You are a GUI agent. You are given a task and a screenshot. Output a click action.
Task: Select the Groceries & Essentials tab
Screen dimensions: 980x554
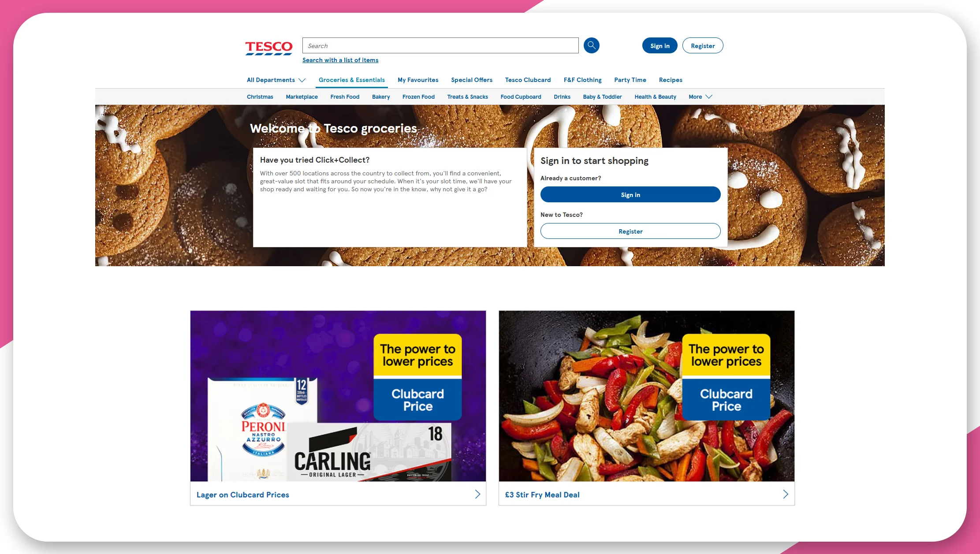351,79
